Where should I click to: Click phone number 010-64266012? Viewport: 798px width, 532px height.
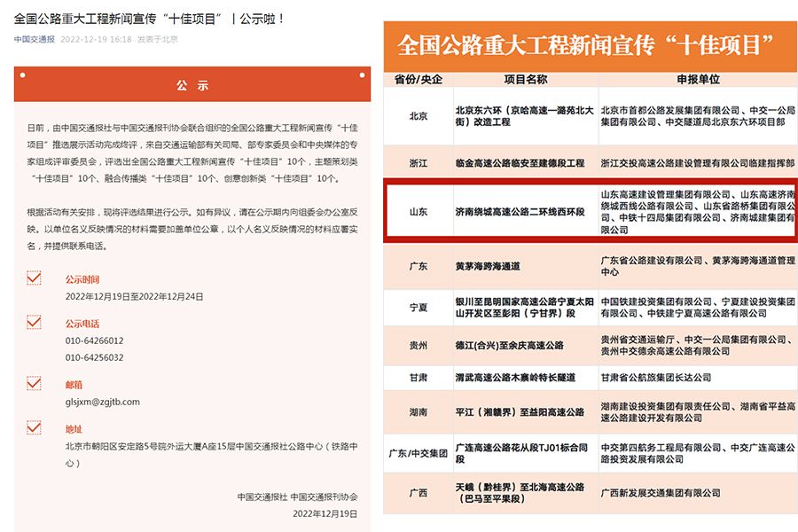click(x=94, y=340)
